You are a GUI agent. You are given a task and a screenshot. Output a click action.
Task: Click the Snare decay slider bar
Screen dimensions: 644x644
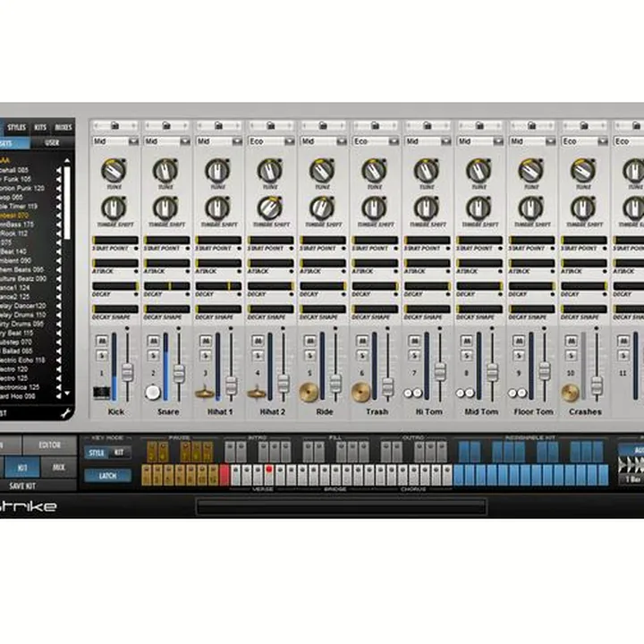(x=167, y=286)
